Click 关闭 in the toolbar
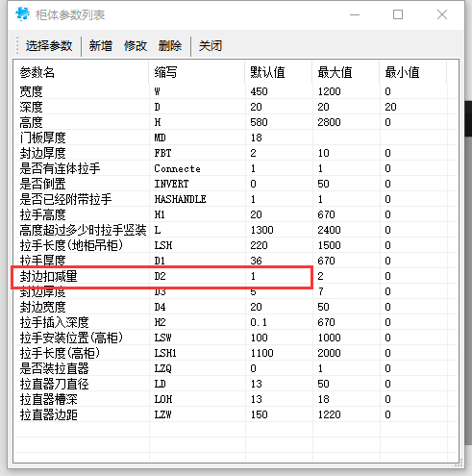This screenshot has height=476, width=472. [x=211, y=46]
